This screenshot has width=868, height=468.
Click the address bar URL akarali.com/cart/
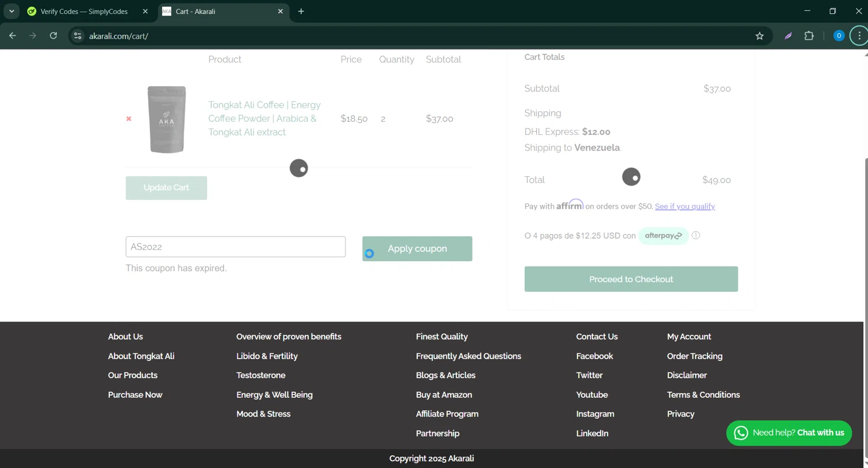pos(119,36)
